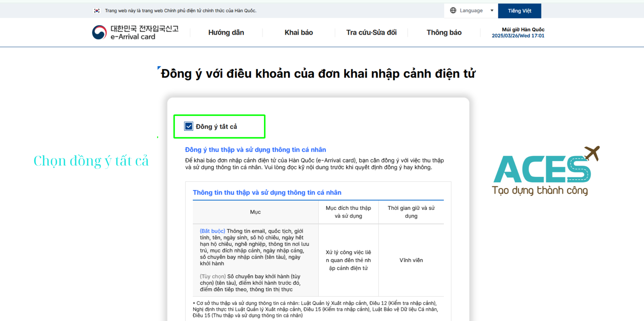Click the Múi giờ Hàn Quốc label
Image resolution: width=644 pixels, height=321 pixels.
pos(523,29)
